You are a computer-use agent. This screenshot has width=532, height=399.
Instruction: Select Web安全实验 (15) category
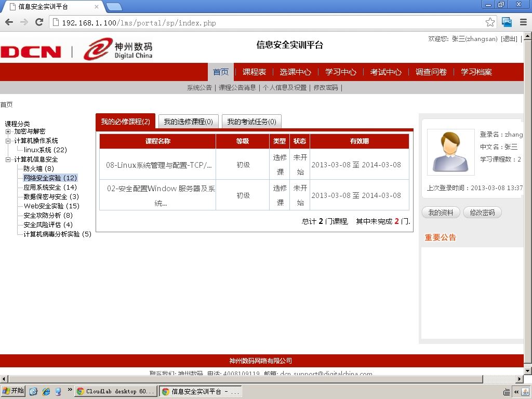pos(51,206)
